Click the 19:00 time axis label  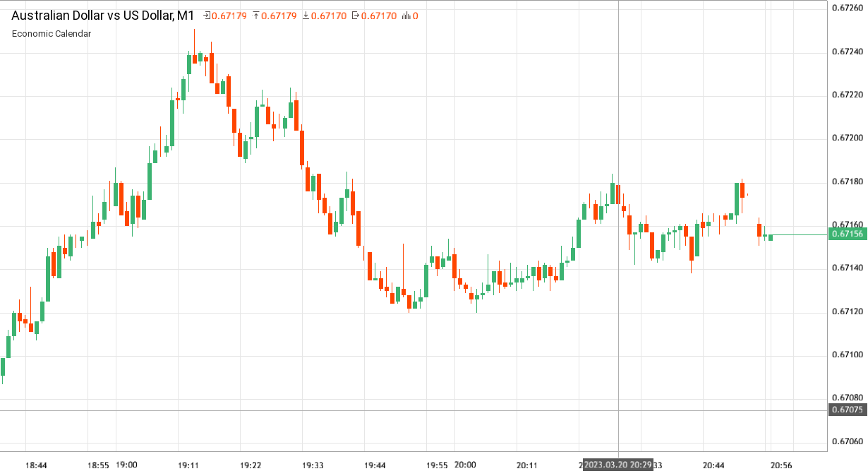point(126,465)
